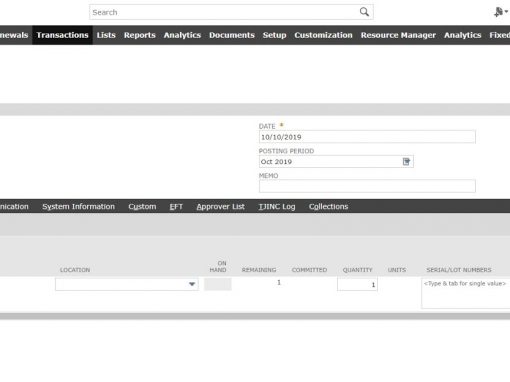Switch to the Collections subtab
Viewport: 510px width, 382px height.
(328, 207)
